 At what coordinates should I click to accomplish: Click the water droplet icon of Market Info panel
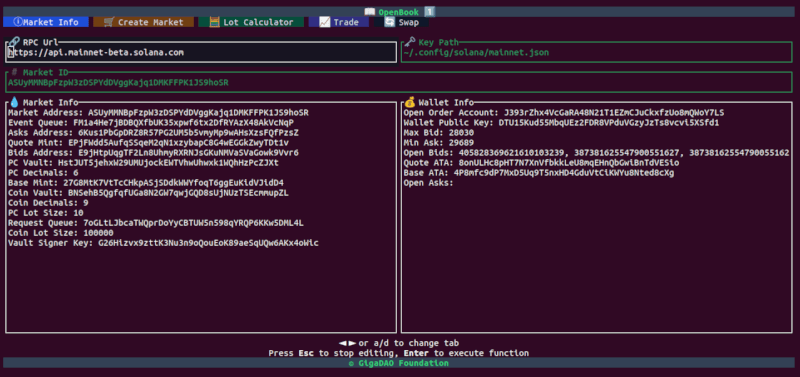click(14, 102)
